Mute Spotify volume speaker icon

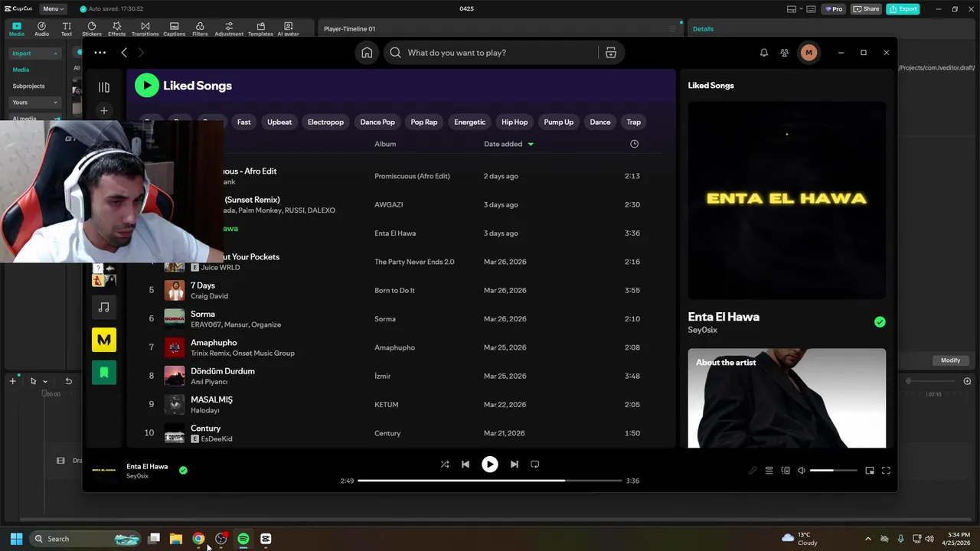coord(802,471)
